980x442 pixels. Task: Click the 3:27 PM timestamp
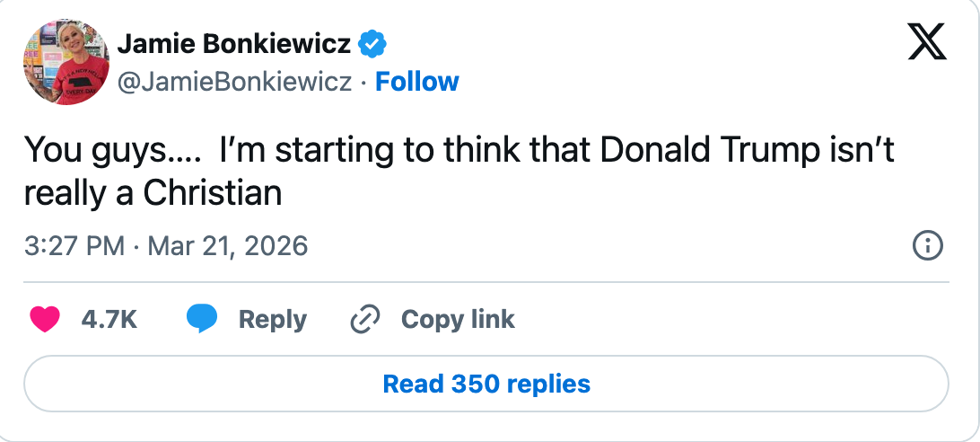click(x=74, y=245)
